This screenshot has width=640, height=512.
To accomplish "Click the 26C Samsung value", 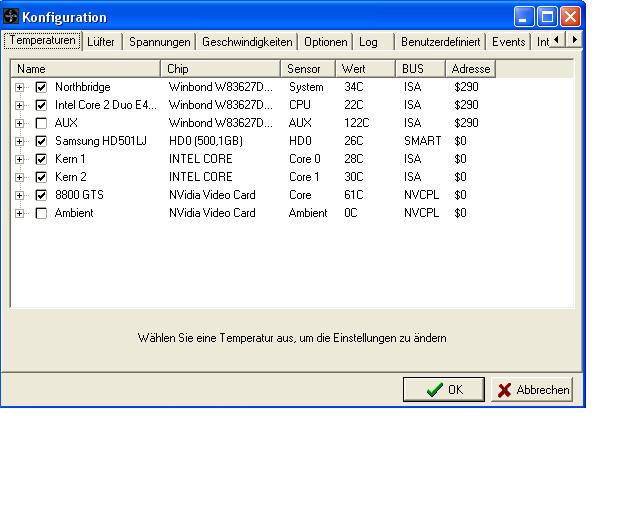I will 353,141.
